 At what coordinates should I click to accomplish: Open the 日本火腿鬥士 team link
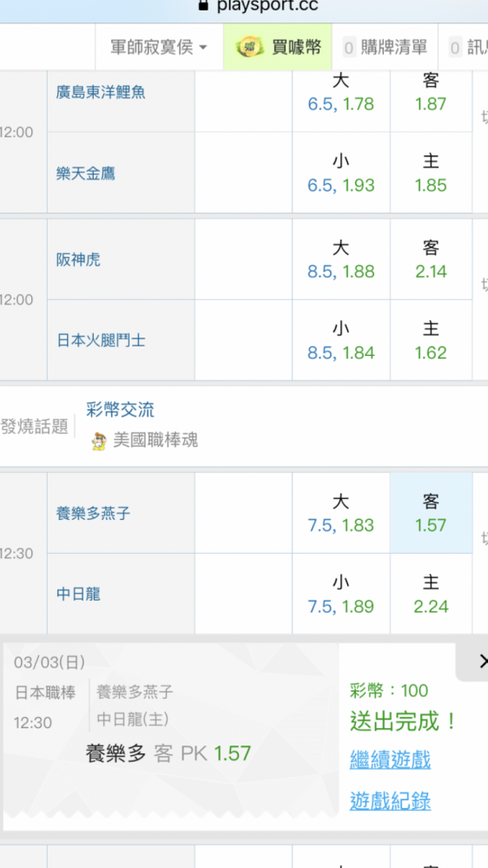[101, 340]
